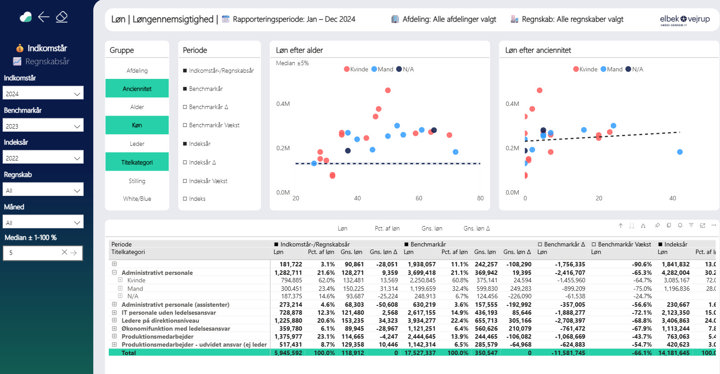The image size is (720, 374).
Task: Select the Løn measure tab above the table
Action: coord(343,228)
